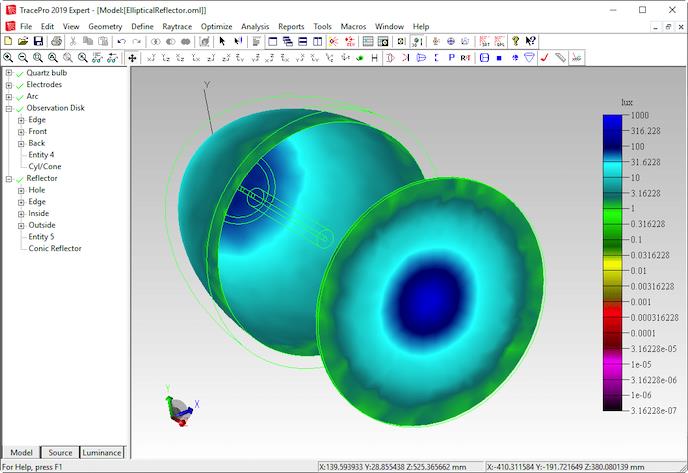The image size is (688, 473).
Task: Open the folder icon to load a file
Action: (x=23, y=41)
